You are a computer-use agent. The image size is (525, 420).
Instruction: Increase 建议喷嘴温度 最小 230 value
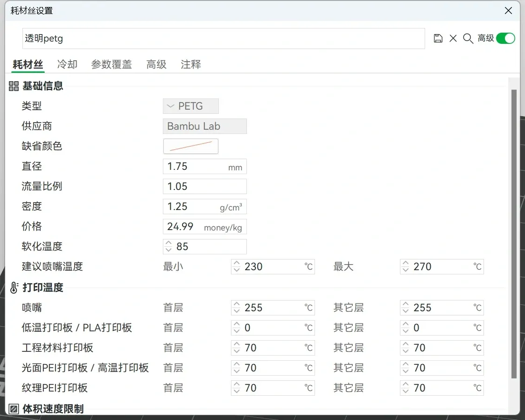[x=237, y=263]
